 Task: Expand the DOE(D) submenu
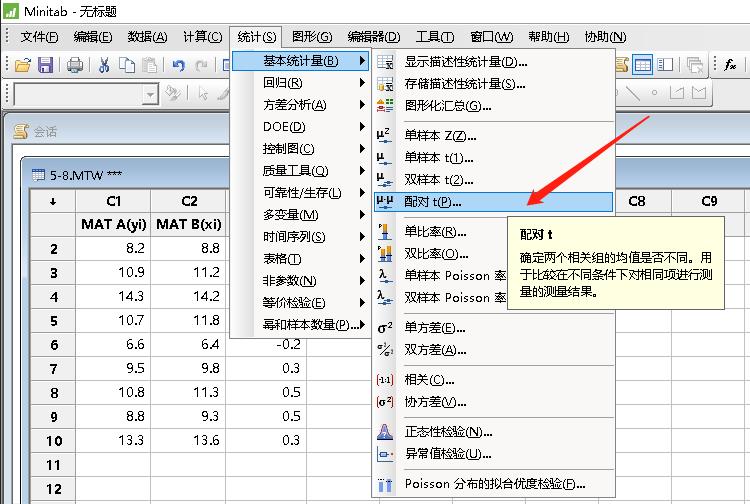click(x=300, y=127)
